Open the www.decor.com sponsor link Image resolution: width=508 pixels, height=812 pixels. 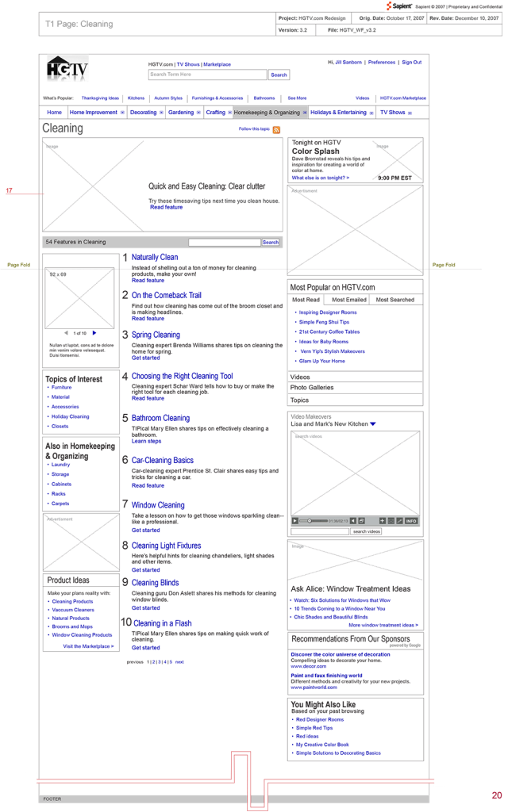309,666
